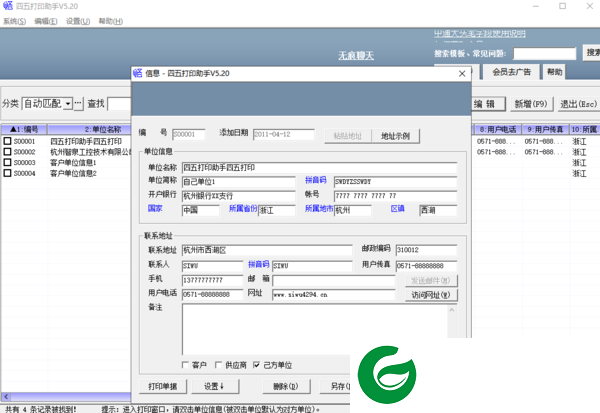Click the 发送邮件(M) button

[431, 281]
